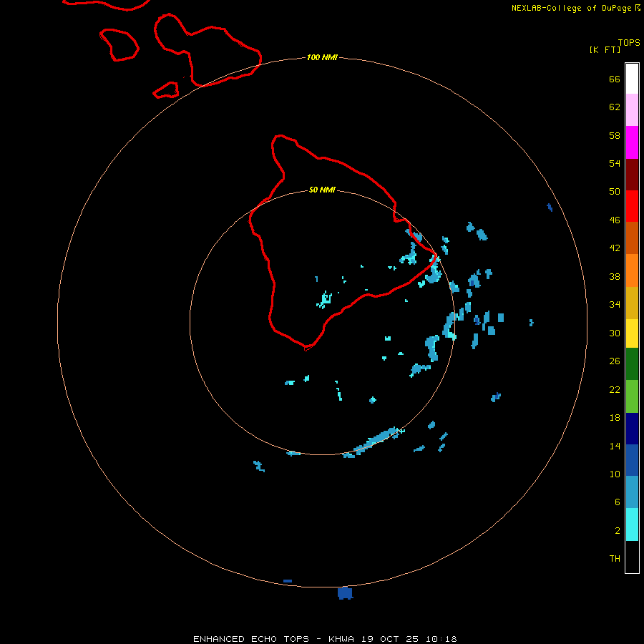Viewport: 644px width, 644px height.
Task: Click the '26' legend value
Action: coord(615,361)
